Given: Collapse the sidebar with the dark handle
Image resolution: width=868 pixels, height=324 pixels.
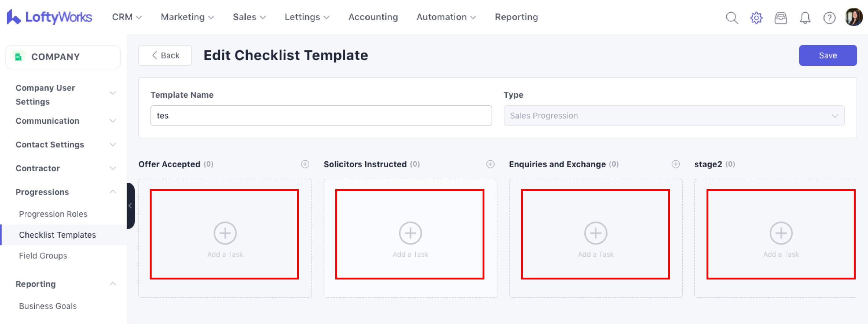Looking at the screenshot, I should point(131,206).
